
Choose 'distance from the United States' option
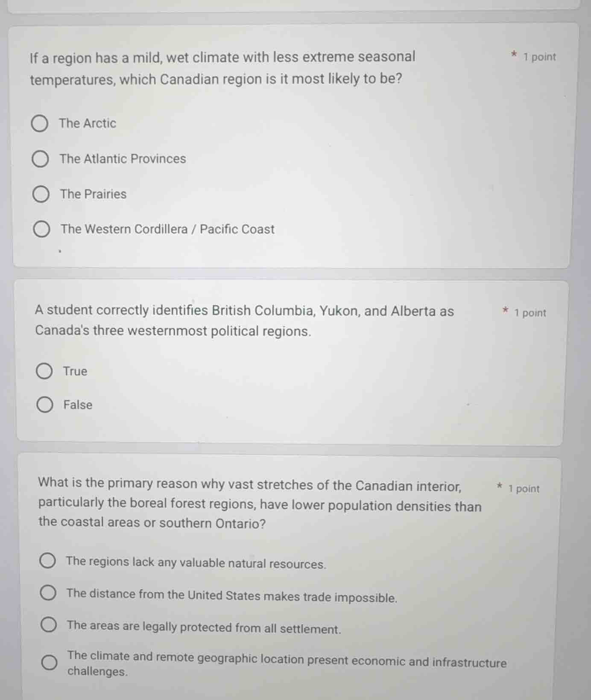(48, 593)
